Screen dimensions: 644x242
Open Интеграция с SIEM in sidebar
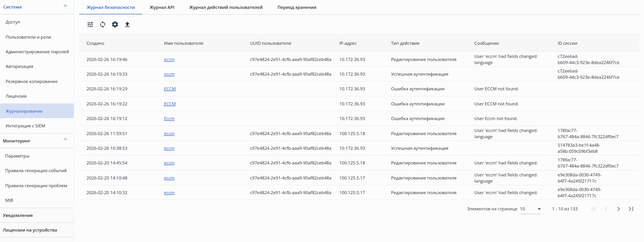point(25,126)
